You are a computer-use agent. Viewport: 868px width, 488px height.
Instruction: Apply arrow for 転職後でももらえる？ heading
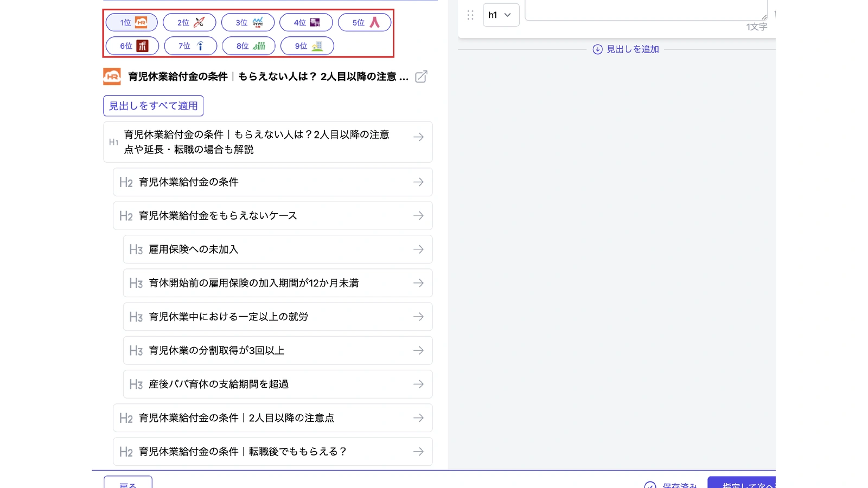click(418, 452)
